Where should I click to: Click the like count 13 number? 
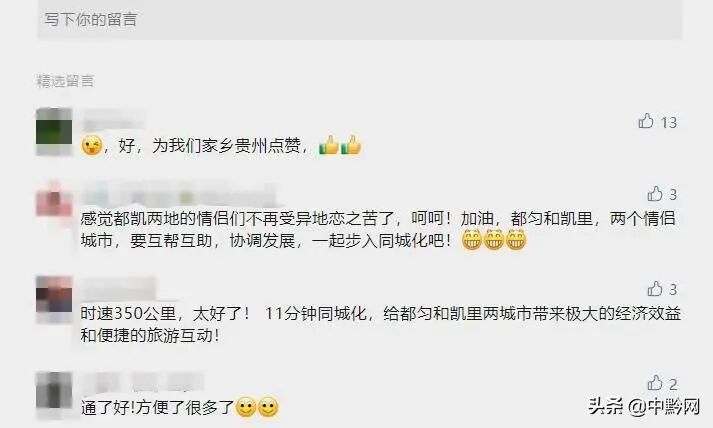[668, 122]
